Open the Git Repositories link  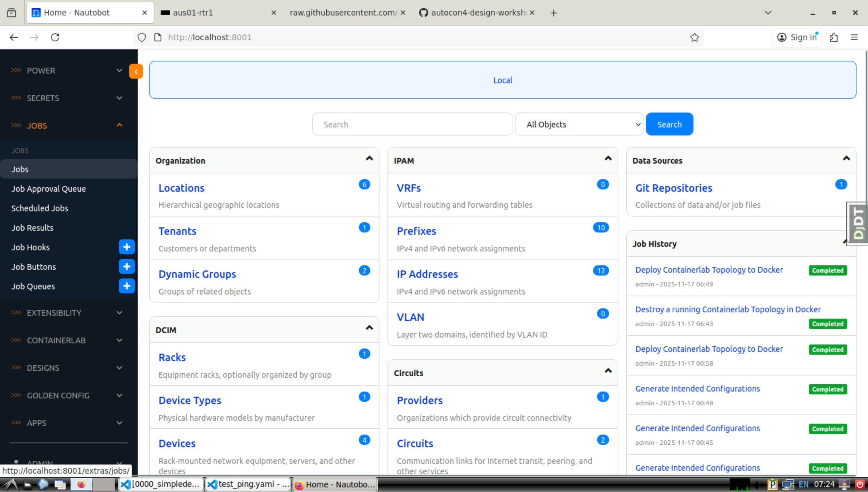point(673,188)
